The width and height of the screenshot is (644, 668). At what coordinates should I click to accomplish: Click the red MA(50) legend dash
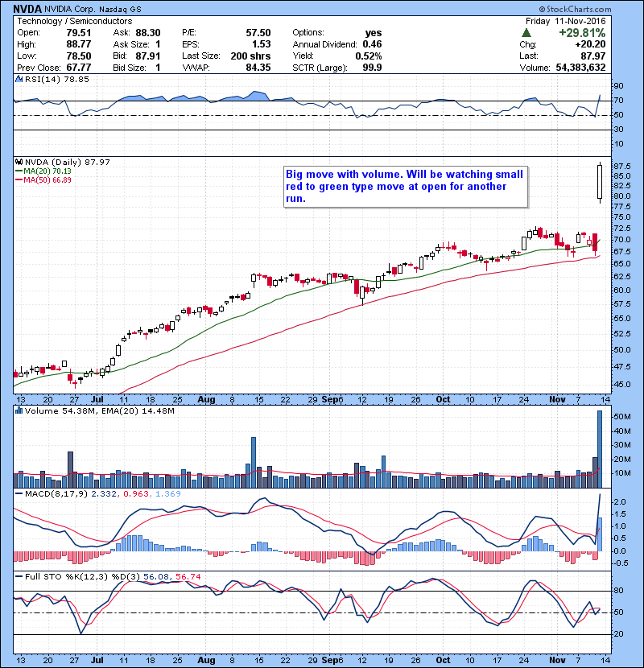(x=19, y=180)
